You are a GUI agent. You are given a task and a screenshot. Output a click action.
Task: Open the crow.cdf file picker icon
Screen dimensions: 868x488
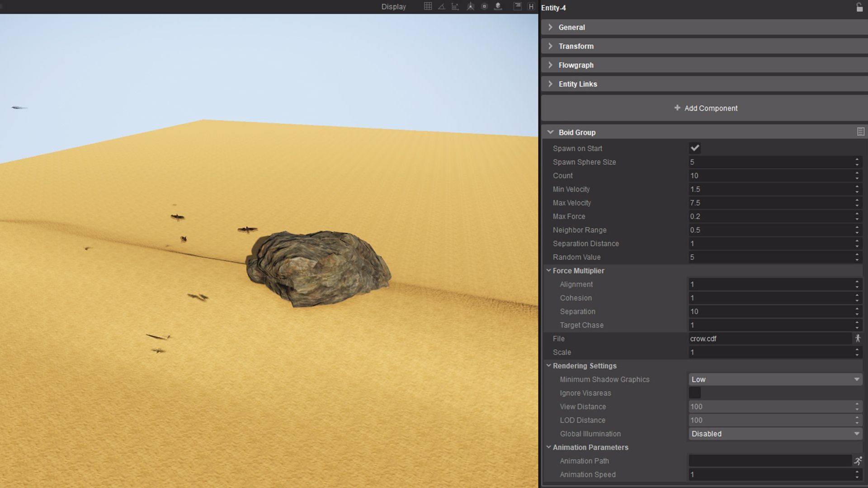(858, 338)
